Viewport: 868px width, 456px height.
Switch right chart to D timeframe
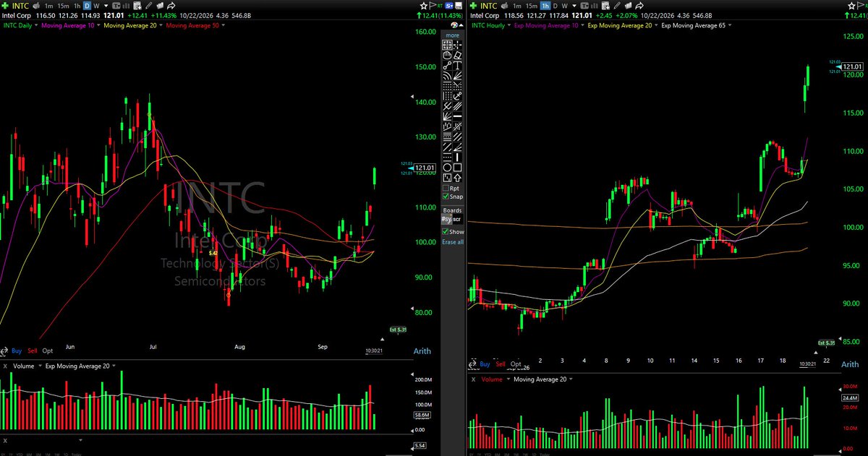click(x=556, y=6)
